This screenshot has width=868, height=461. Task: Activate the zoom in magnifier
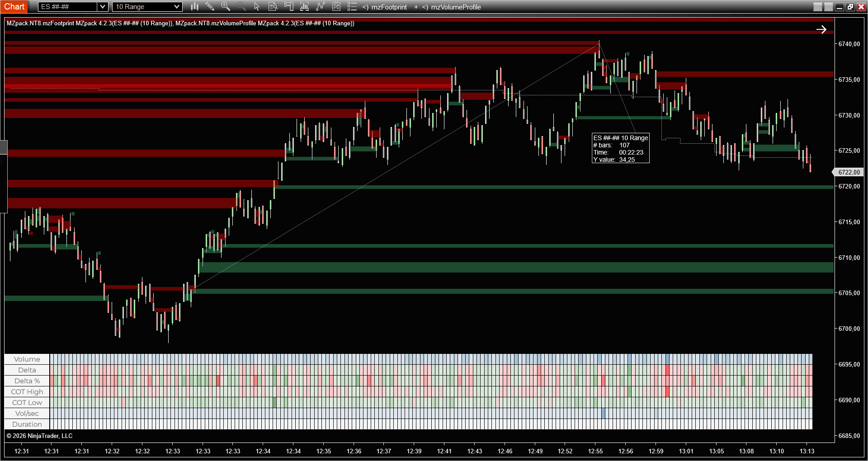226,7
